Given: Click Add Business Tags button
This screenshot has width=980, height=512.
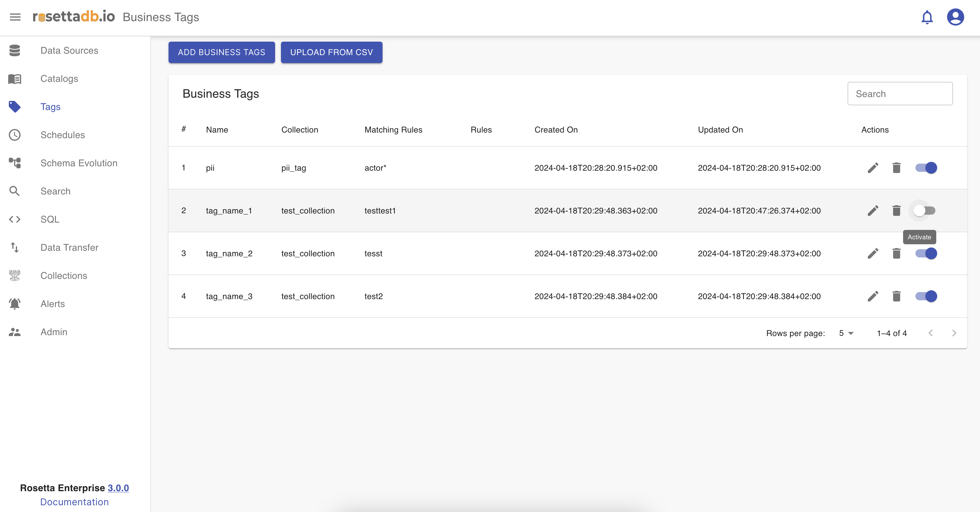Looking at the screenshot, I should click(221, 52).
